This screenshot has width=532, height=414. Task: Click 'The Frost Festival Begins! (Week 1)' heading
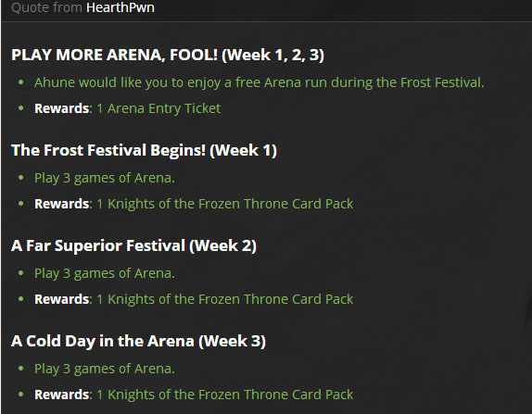pyautogui.click(x=145, y=150)
